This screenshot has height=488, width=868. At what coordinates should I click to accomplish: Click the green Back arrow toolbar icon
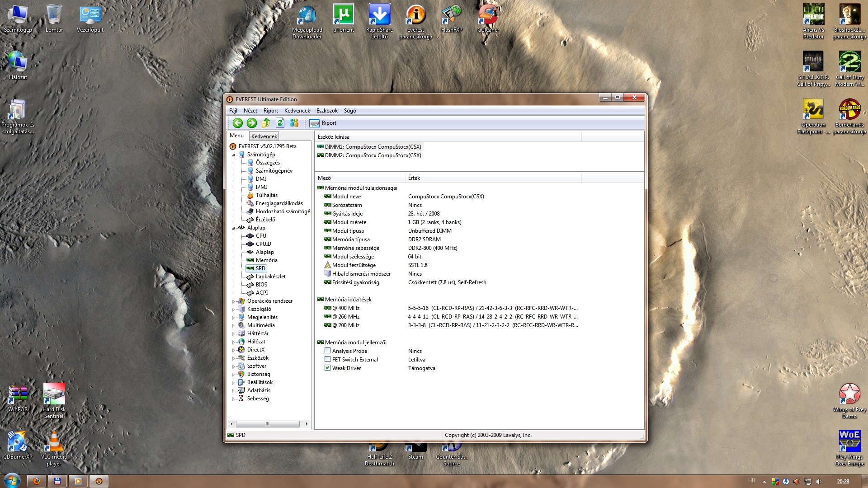point(237,123)
